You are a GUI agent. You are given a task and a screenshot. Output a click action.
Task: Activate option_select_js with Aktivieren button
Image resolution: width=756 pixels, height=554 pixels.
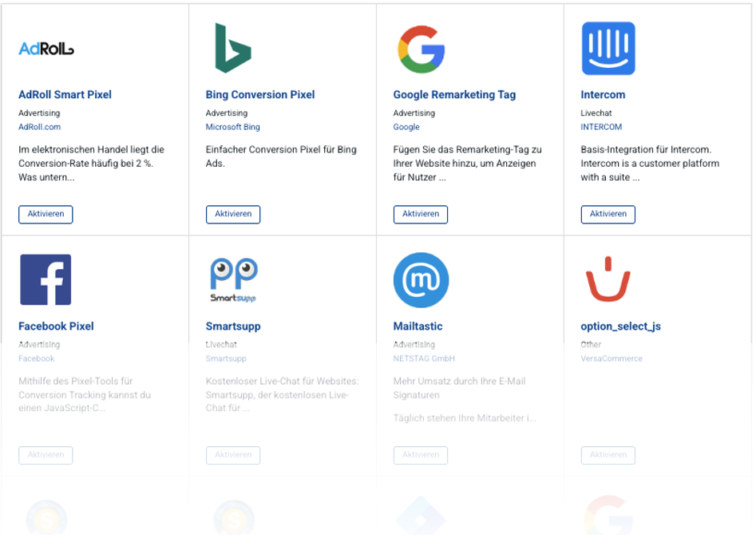tap(608, 455)
